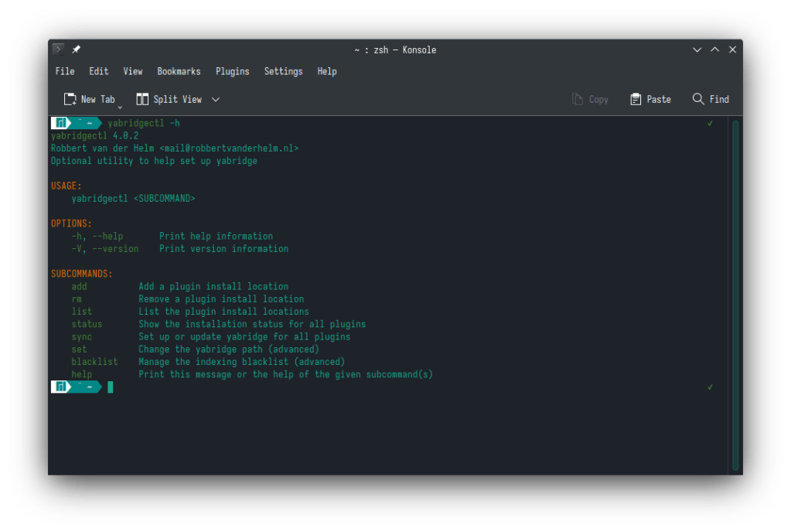
Task: Click the Konsole terminal icon in title bar
Action: pos(58,49)
